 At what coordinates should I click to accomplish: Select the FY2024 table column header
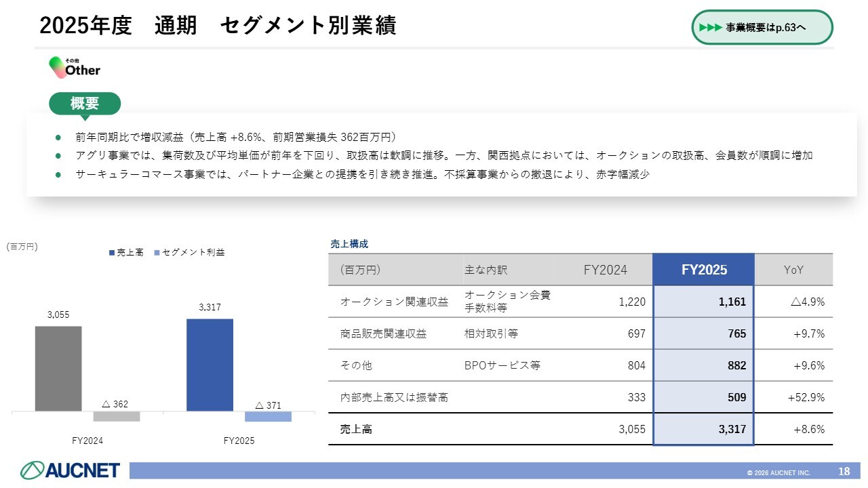[605, 270]
